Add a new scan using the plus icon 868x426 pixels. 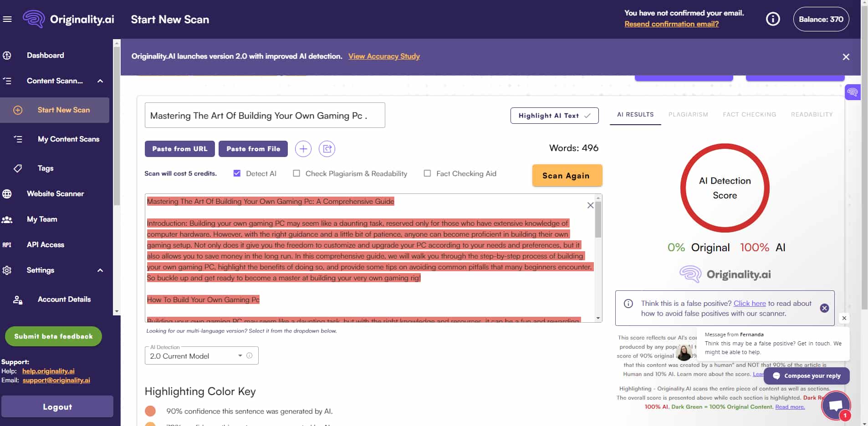click(303, 149)
